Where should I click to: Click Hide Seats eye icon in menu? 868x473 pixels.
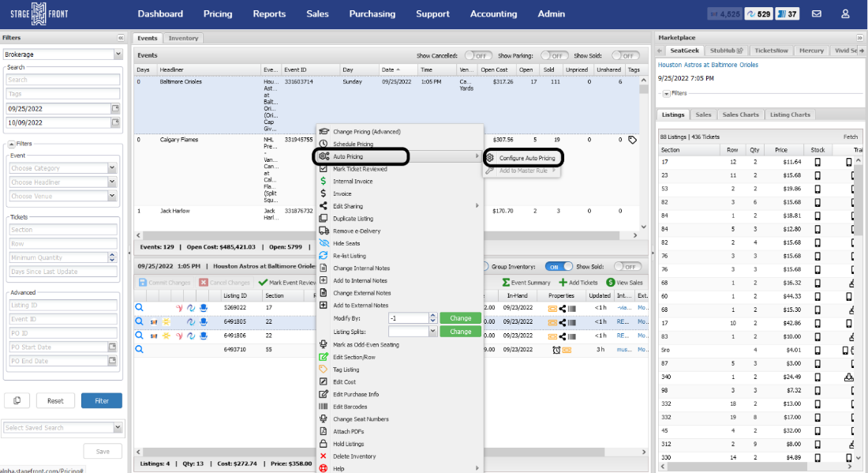coord(324,243)
